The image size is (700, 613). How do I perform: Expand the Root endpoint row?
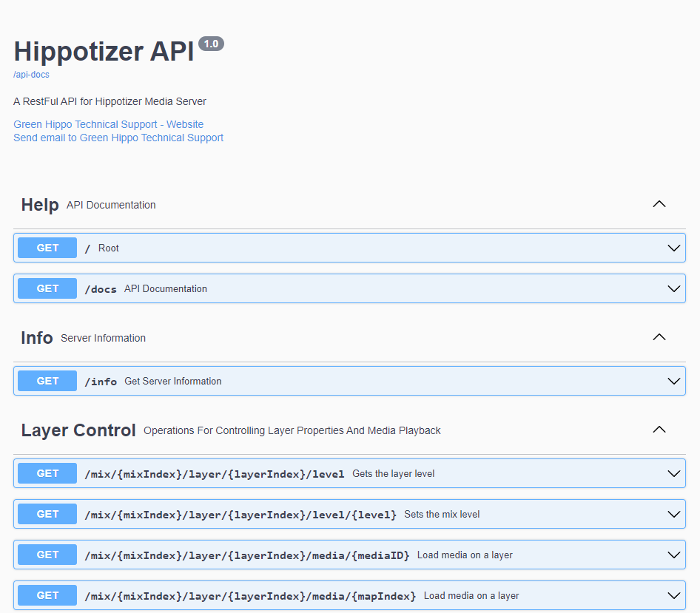tap(673, 248)
